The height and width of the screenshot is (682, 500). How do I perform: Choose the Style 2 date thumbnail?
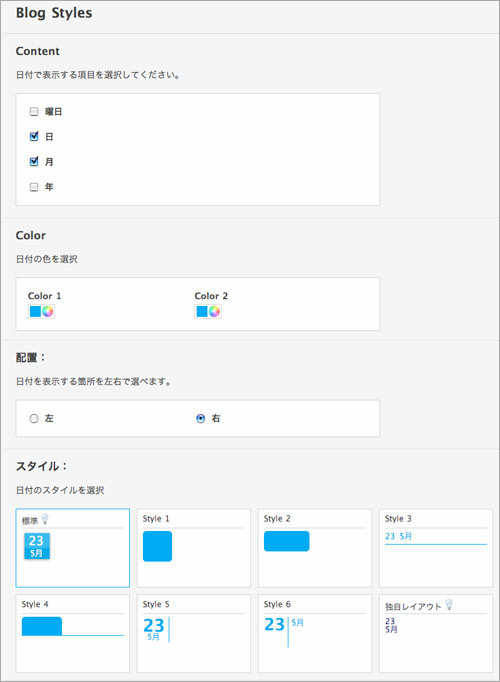pyautogui.click(x=315, y=548)
